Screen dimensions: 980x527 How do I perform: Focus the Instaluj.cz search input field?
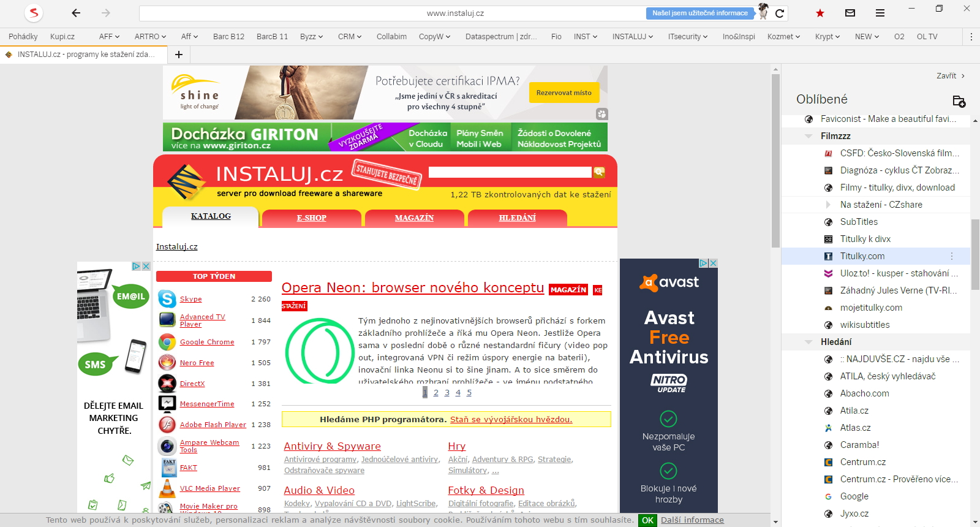(510, 172)
